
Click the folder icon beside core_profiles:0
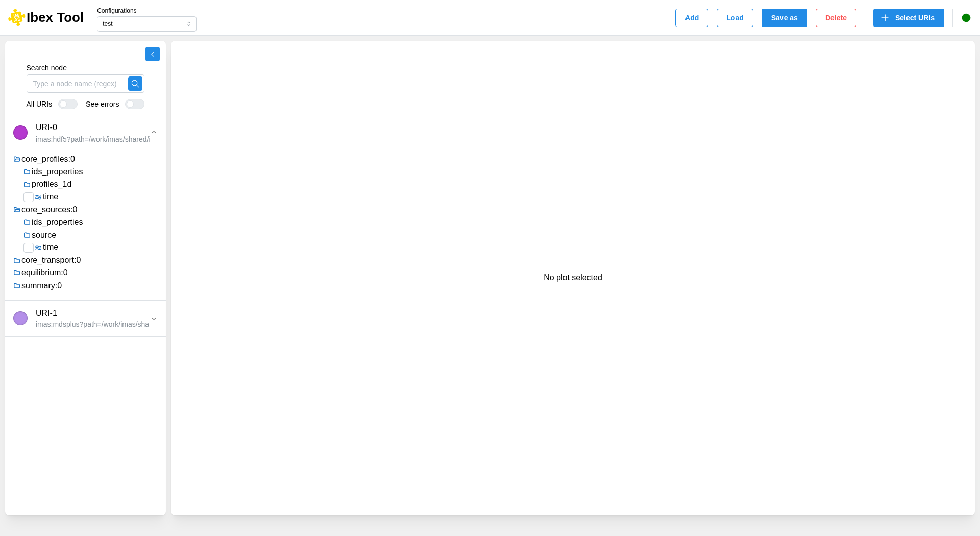click(17, 159)
